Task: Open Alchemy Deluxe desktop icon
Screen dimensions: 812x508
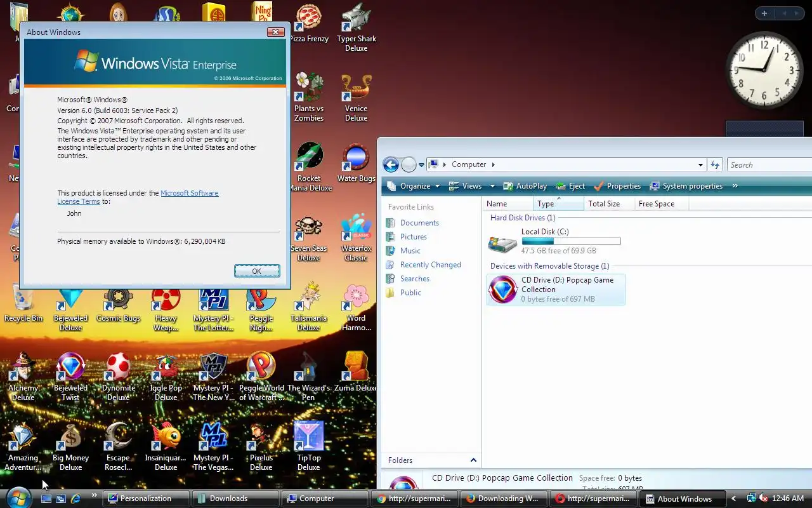Action: tap(23, 377)
